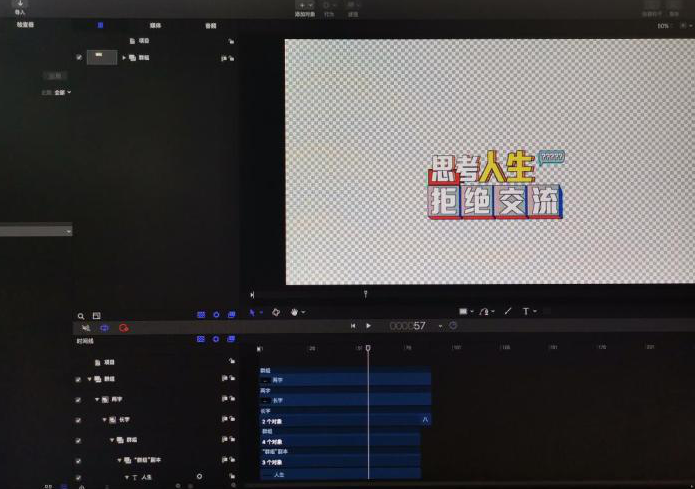Pick the pen/bezier drawing tool

(x=485, y=312)
